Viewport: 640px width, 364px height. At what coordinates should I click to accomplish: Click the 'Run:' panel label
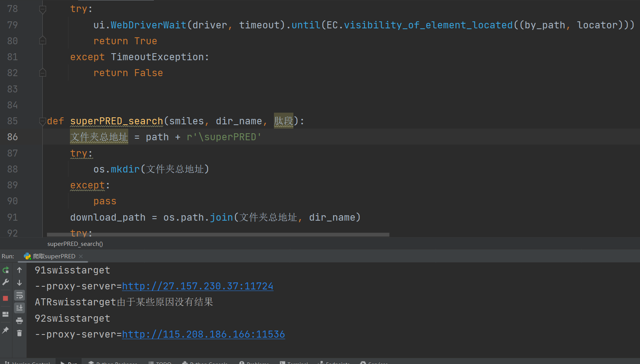click(x=8, y=256)
